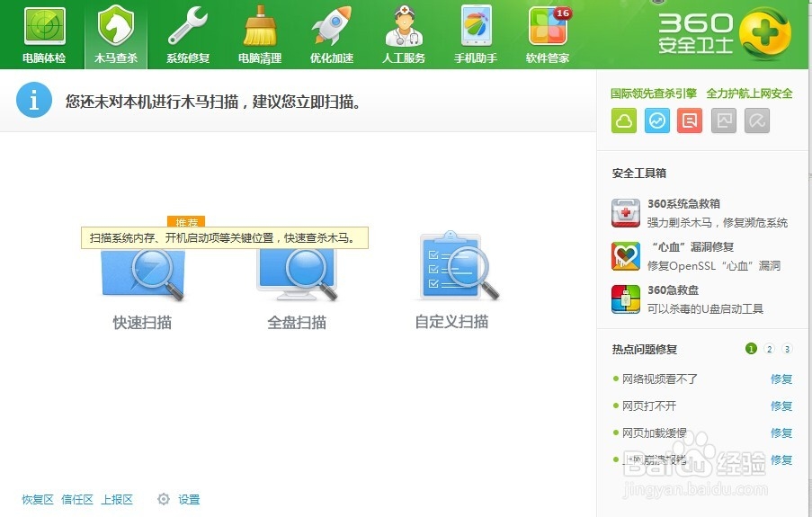This screenshot has height=517, width=812.
Task: Click the 国际领先查杀引擎 text
Action: [654, 94]
